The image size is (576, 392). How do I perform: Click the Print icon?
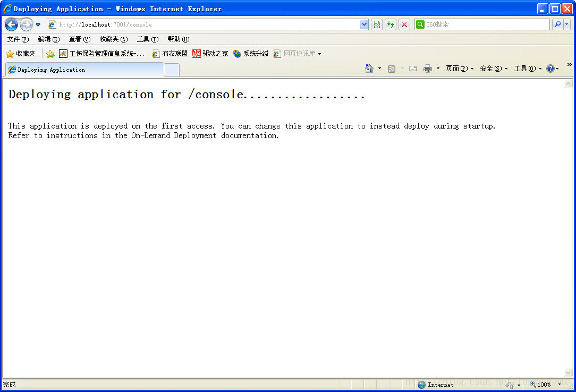[x=428, y=69]
